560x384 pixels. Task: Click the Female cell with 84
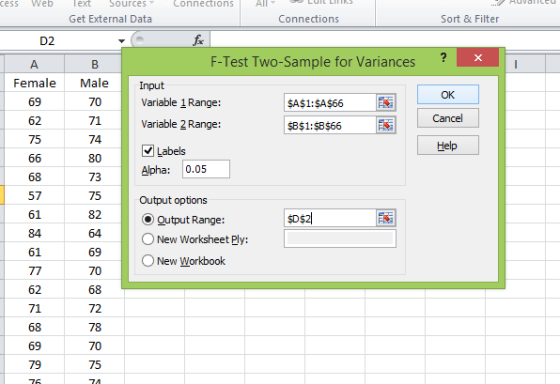[x=35, y=233]
